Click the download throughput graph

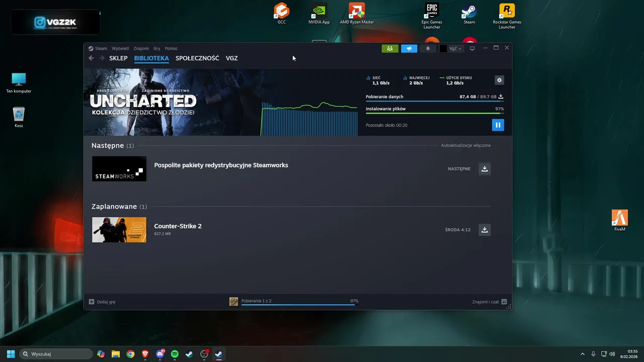[x=309, y=119]
